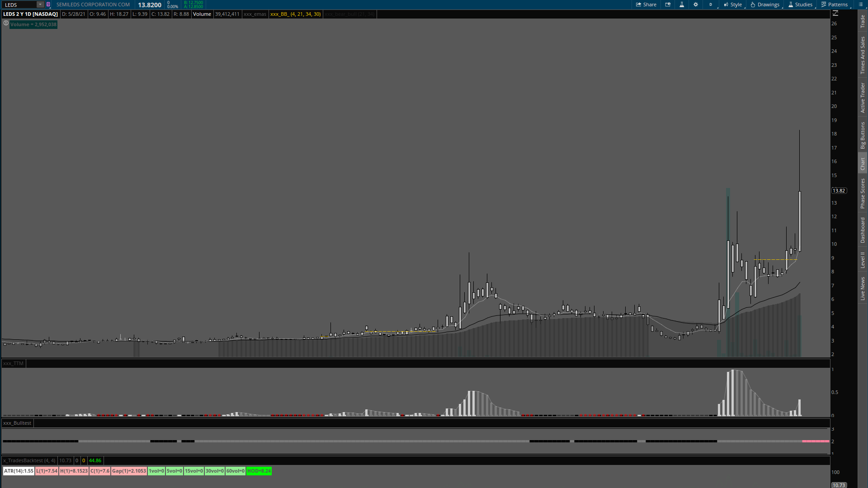This screenshot has height=488, width=868.
Task: Click the list menu icon at top right
Action: click(x=861, y=5)
